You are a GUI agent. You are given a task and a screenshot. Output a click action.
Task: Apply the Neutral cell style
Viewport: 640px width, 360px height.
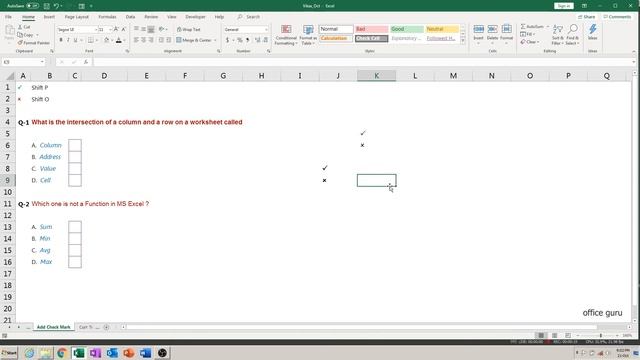click(442, 29)
